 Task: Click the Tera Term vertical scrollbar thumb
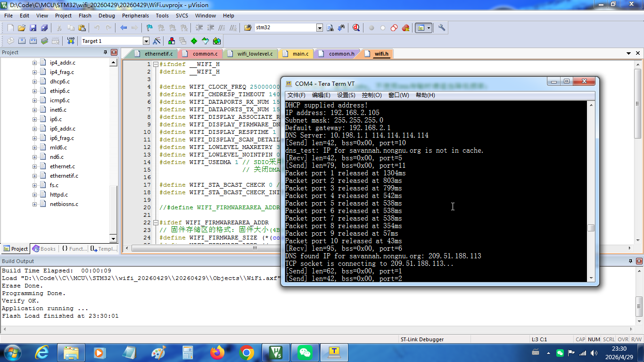[x=591, y=228]
